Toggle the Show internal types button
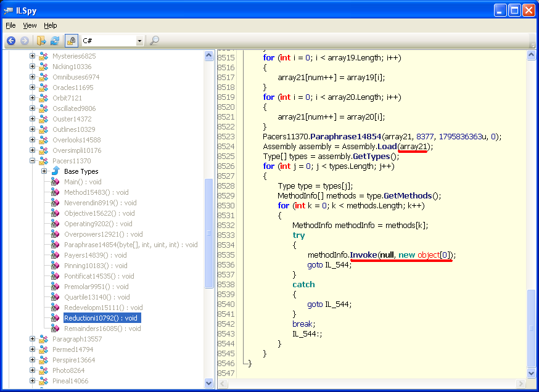 click(72, 41)
